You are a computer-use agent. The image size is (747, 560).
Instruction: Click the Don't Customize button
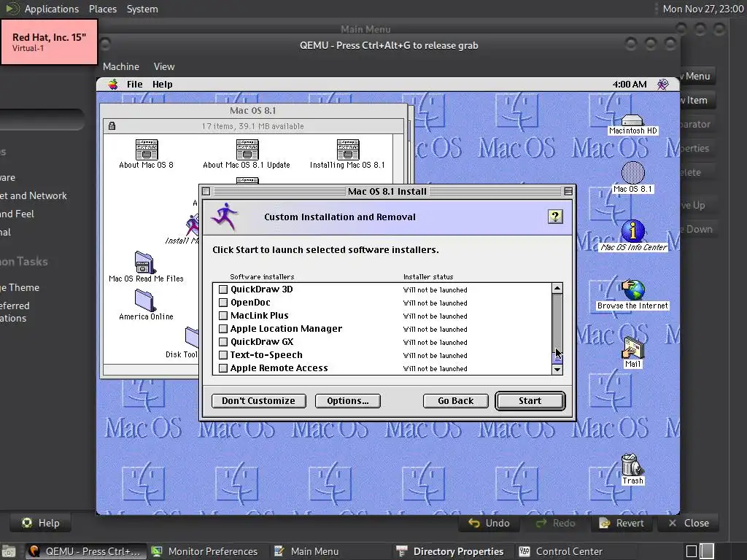pyautogui.click(x=259, y=401)
